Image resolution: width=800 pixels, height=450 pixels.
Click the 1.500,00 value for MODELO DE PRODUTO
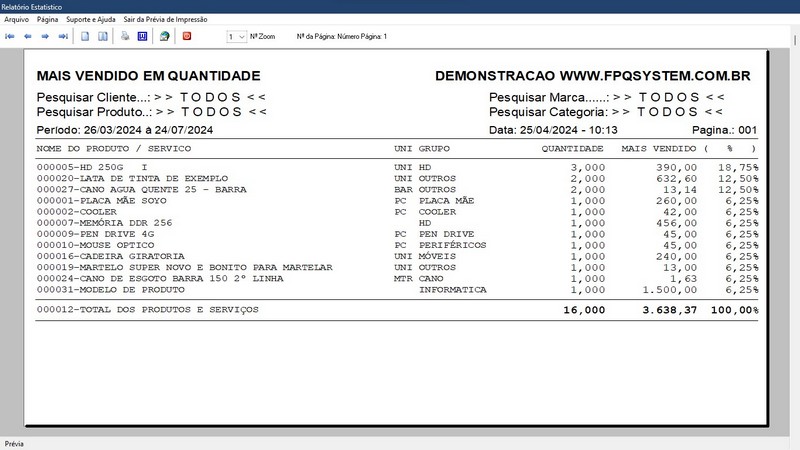pos(669,290)
